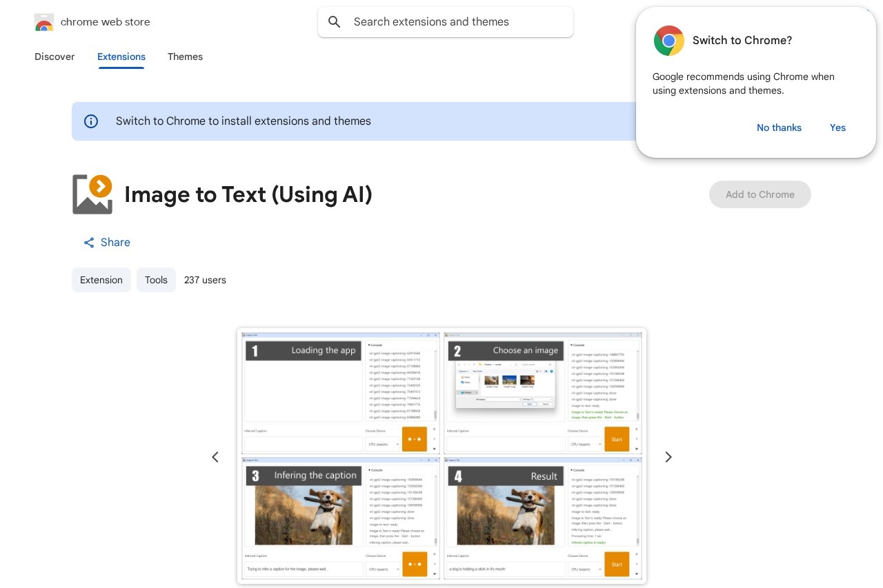Click the Chrome logo in the popup
The image size is (883, 588).
[668, 41]
